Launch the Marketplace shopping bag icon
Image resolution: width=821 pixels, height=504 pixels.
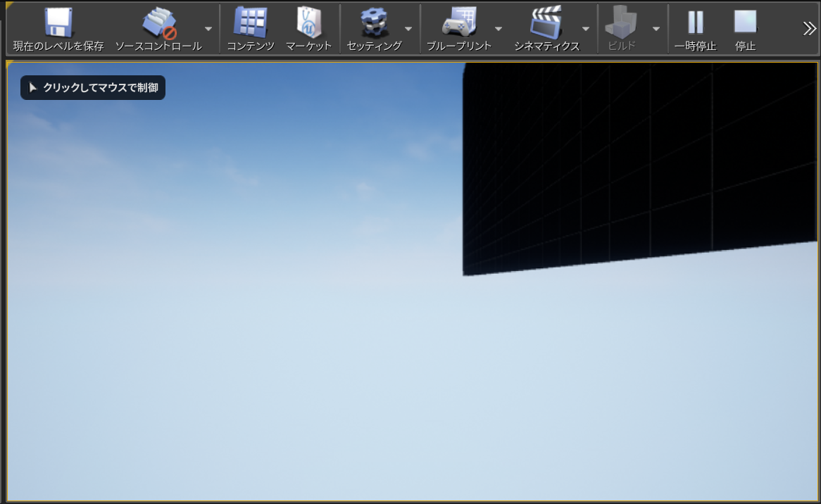(308, 23)
